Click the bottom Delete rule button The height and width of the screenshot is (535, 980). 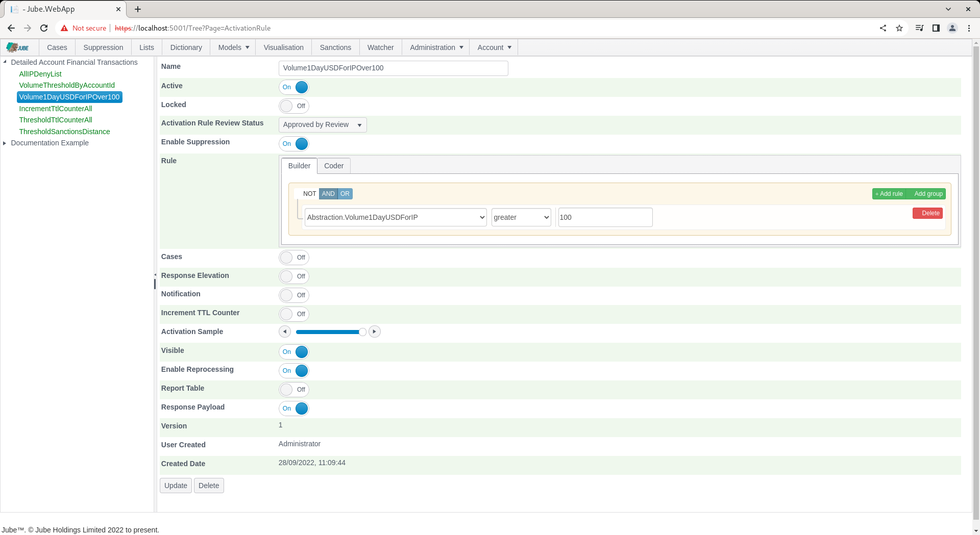coord(209,486)
